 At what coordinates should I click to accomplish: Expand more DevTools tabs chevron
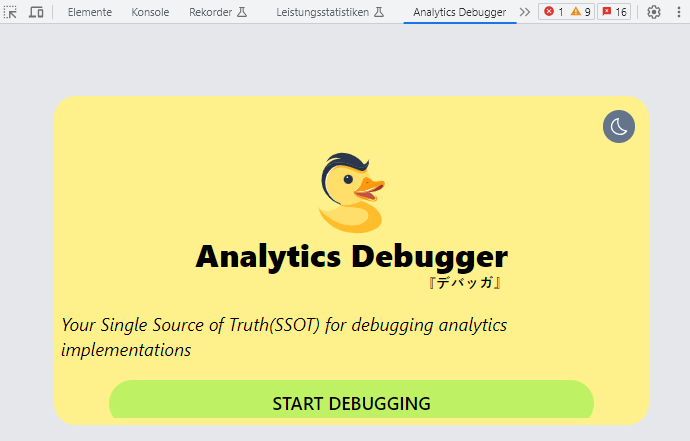(525, 12)
